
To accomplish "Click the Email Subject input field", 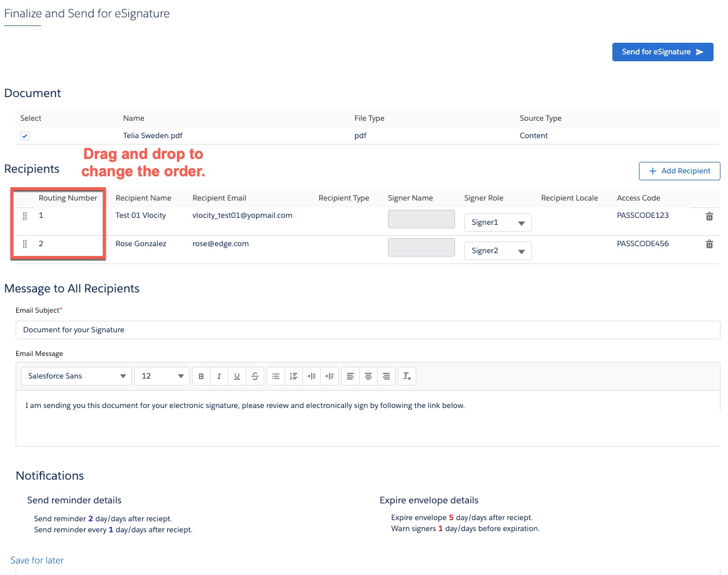I will tap(368, 330).
